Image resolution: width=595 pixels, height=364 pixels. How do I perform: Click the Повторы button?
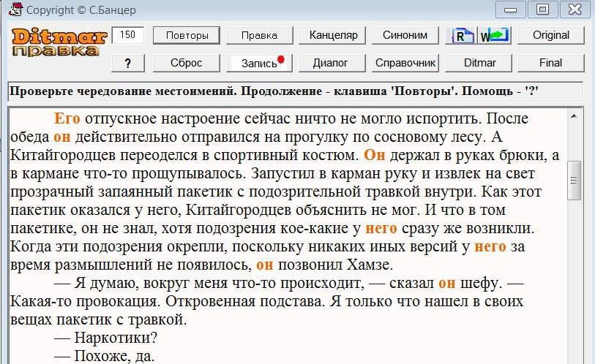tap(187, 35)
